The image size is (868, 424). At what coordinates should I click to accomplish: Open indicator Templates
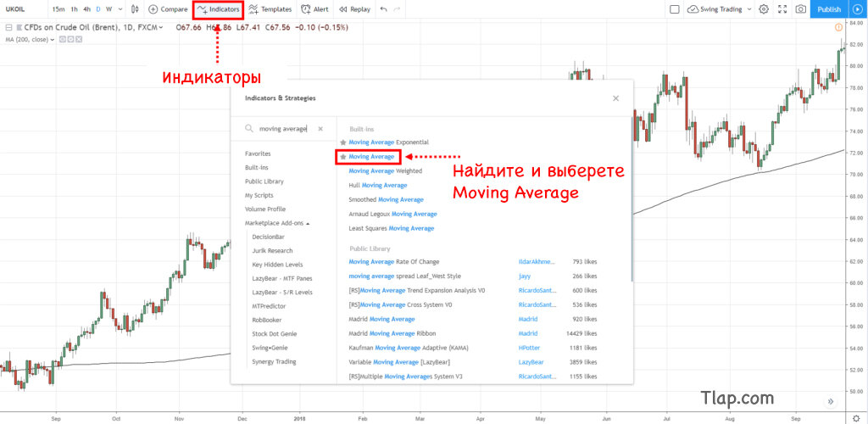point(270,8)
